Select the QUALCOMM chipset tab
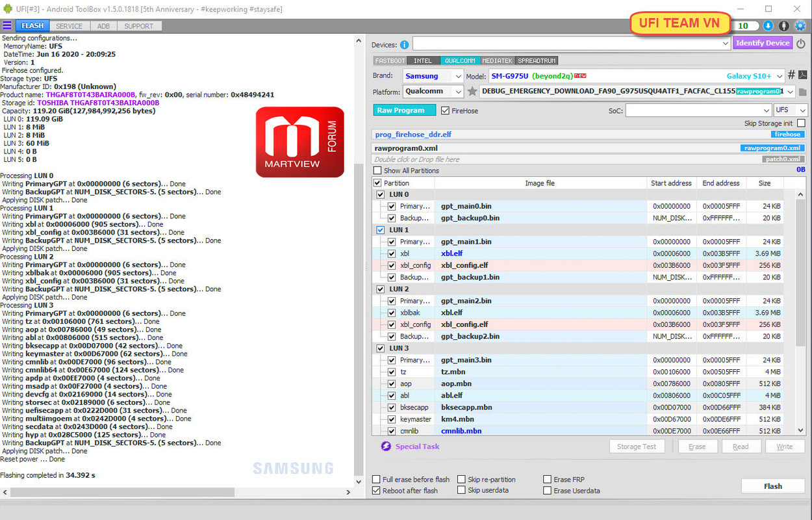The height and width of the screenshot is (520, 812). (459, 60)
